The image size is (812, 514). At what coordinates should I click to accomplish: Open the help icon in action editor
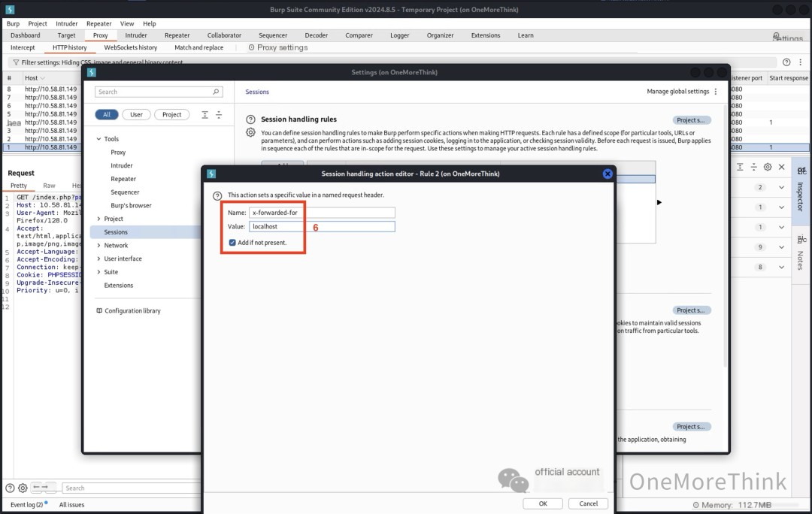pyautogui.click(x=217, y=195)
